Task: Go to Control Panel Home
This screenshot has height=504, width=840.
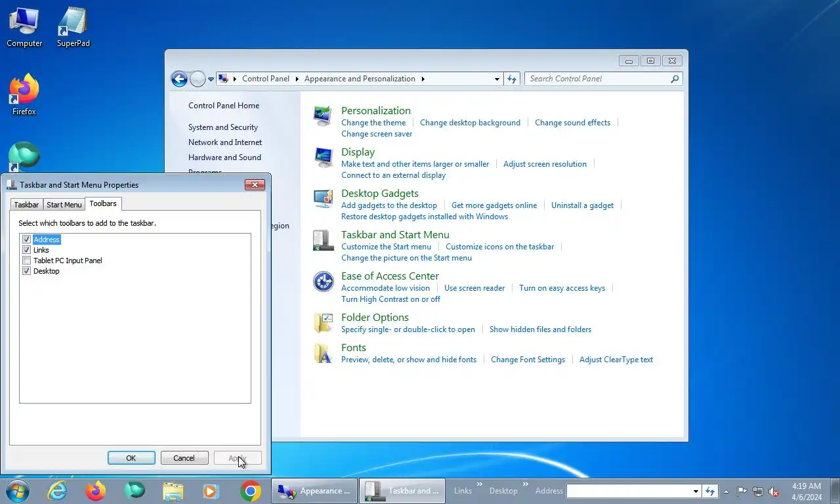Action: pos(224,106)
